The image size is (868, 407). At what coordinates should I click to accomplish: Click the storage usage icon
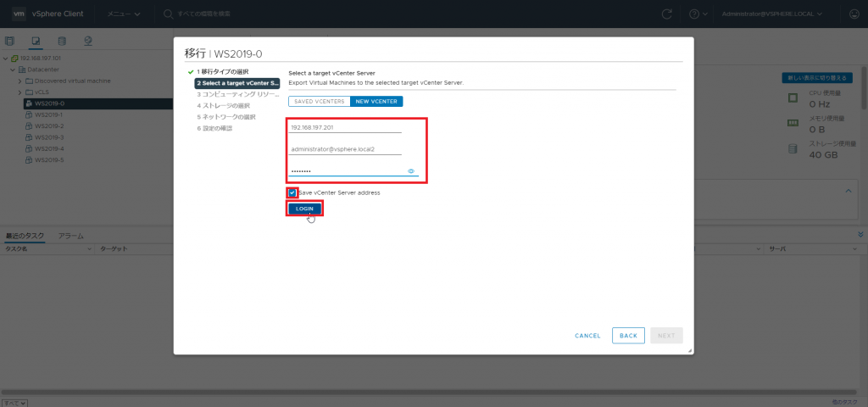click(793, 148)
